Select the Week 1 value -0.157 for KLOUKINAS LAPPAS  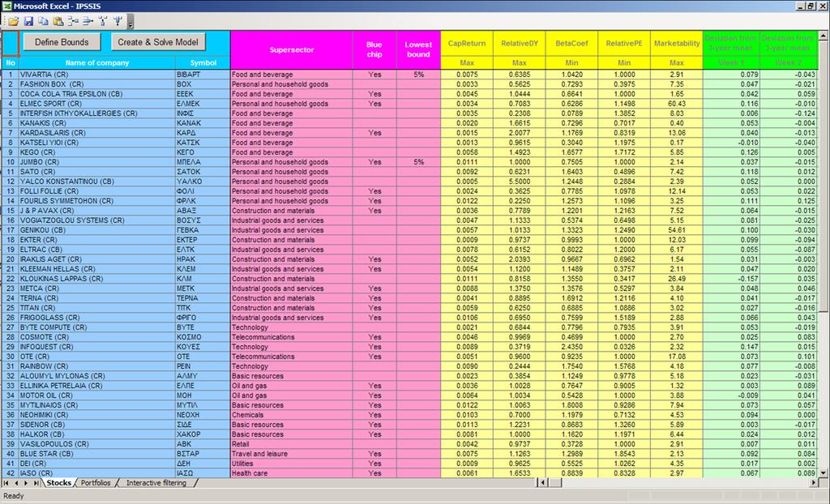click(731, 279)
